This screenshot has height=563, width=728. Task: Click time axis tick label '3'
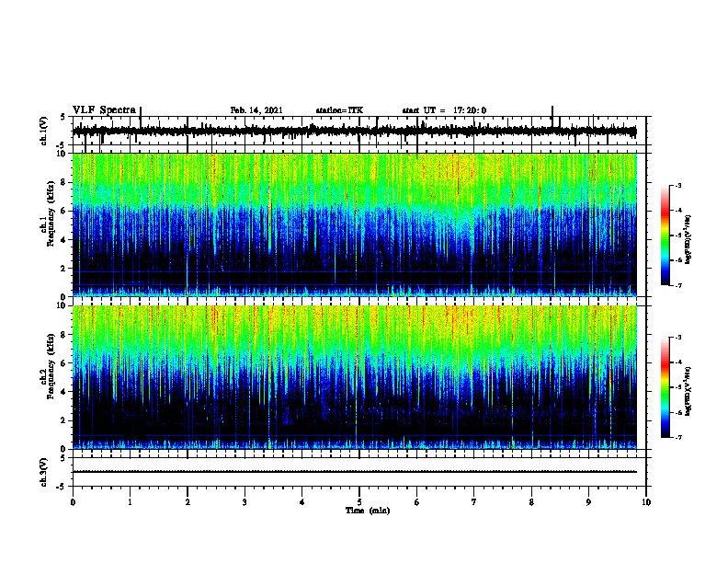245,502
